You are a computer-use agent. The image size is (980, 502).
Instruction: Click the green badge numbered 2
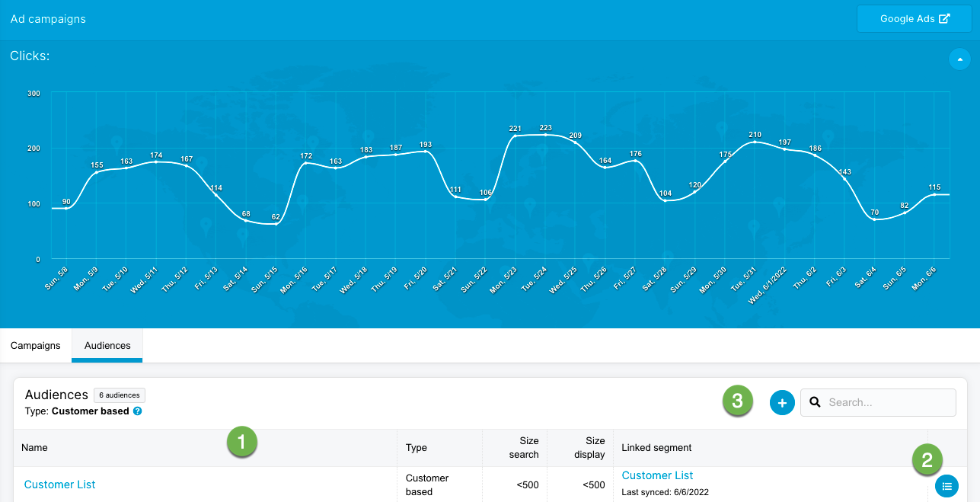point(927,459)
